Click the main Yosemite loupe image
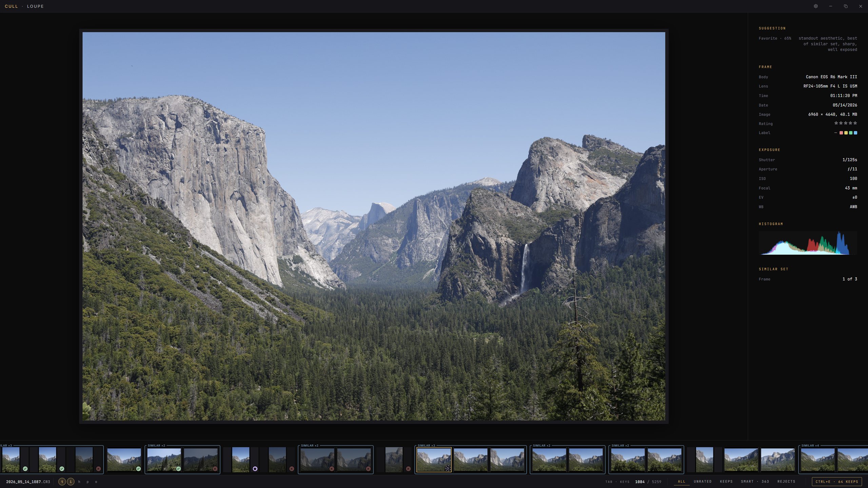The width and height of the screenshot is (868, 488). click(374, 226)
